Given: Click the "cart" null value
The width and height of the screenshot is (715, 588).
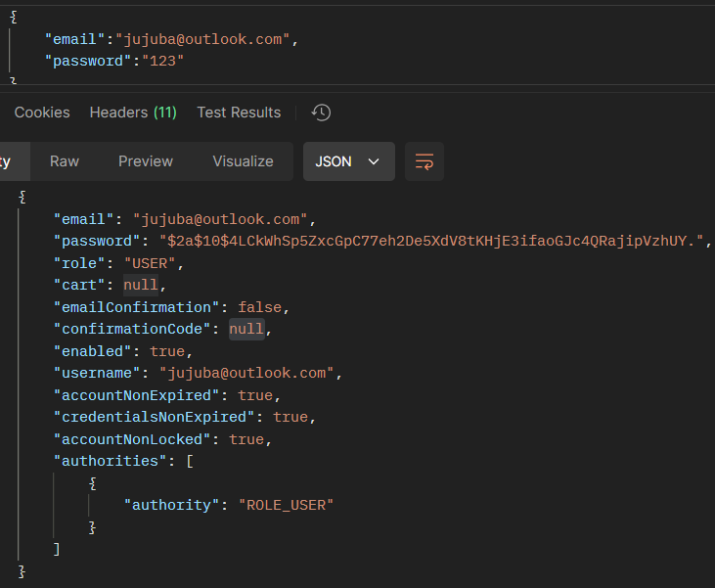Looking at the screenshot, I should (141, 285).
